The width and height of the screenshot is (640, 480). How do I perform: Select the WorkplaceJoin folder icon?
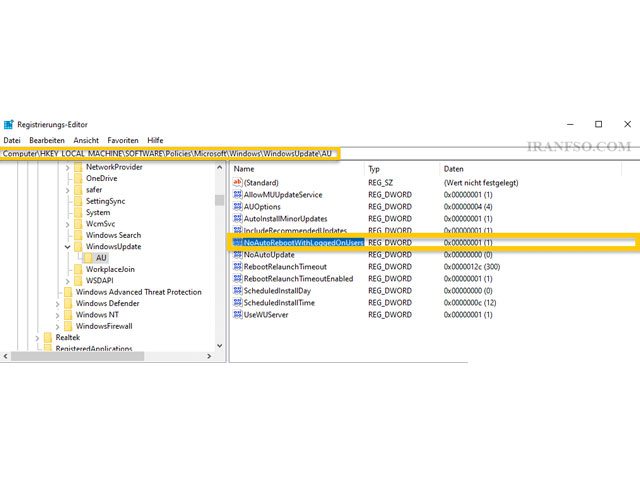point(78,269)
